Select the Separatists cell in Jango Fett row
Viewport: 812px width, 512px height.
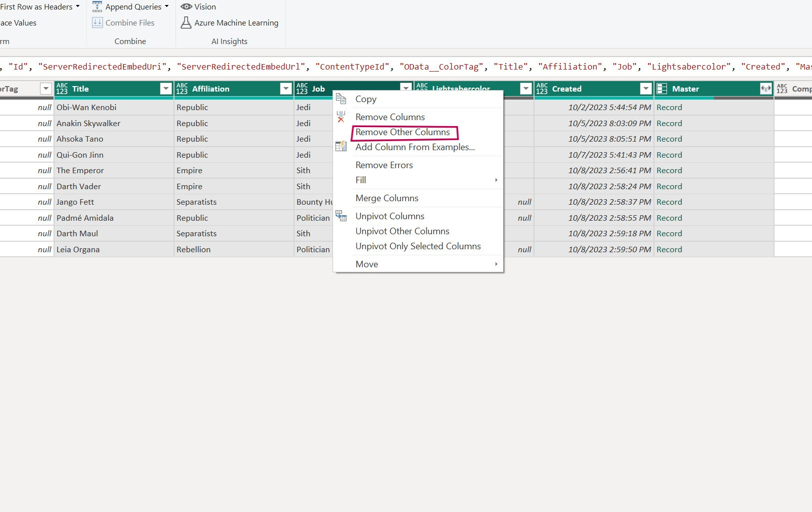(233, 202)
